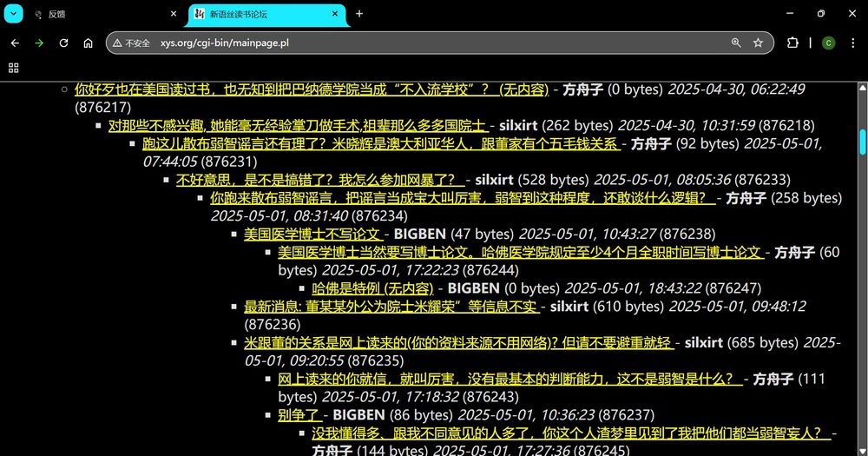Bookmark this page with the star
The width and height of the screenshot is (868, 456).
758,43
